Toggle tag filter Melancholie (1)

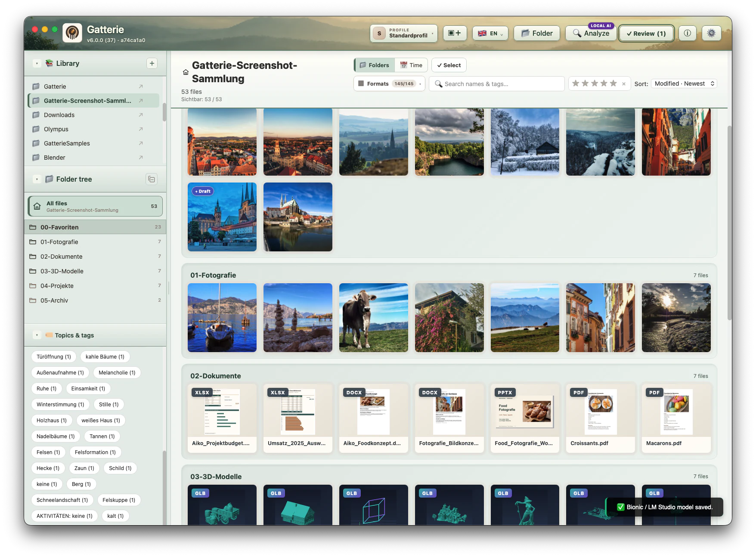click(117, 373)
